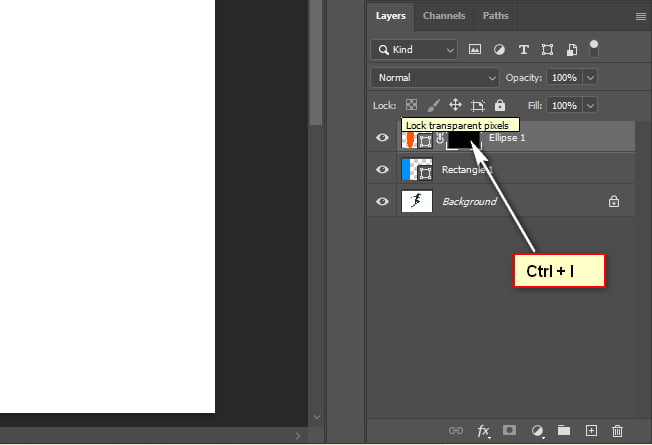
Task: Open the Normal blend mode dropdown
Action: pos(435,78)
